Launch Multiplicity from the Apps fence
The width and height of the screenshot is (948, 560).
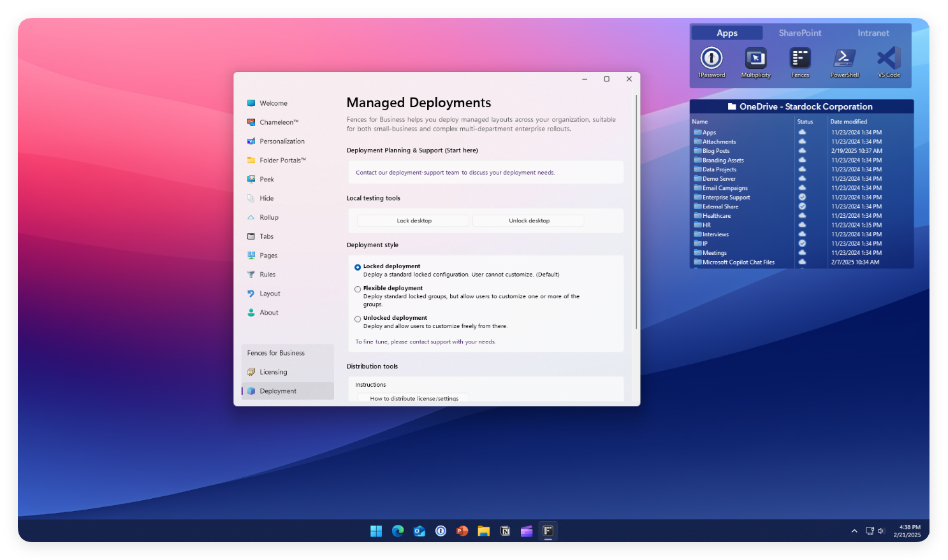coord(755,62)
